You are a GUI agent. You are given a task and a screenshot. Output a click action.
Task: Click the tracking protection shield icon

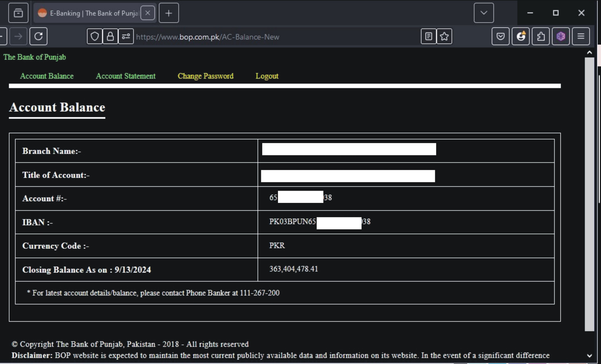[95, 37]
